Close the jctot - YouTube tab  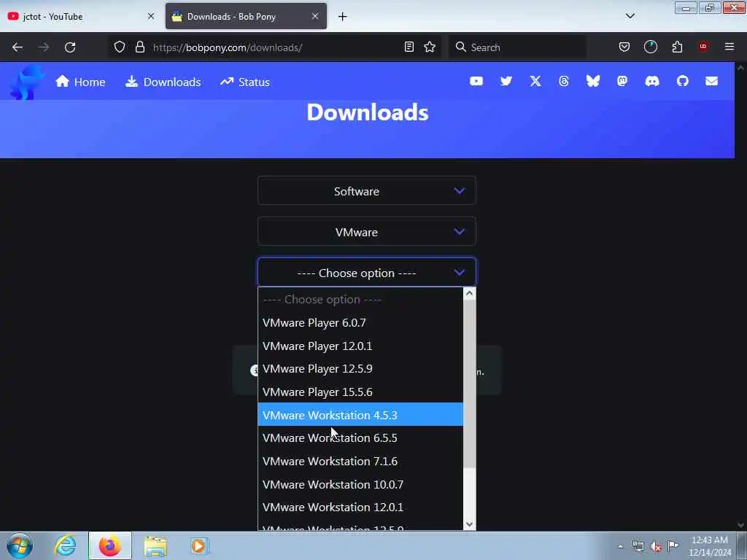coord(151,16)
